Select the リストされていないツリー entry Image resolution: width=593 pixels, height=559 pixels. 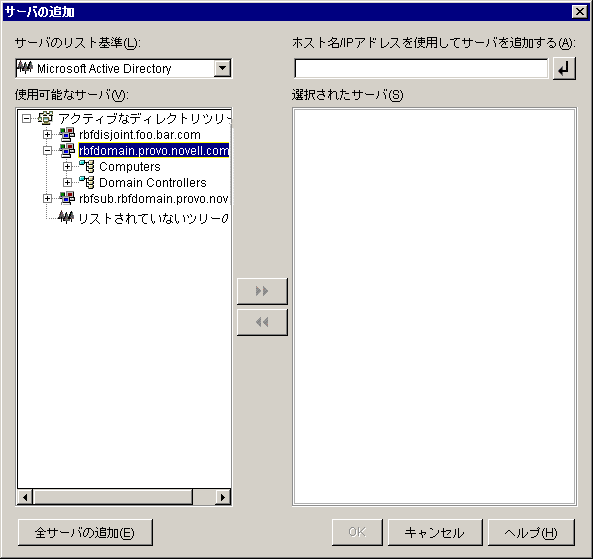pyautogui.click(x=154, y=218)
